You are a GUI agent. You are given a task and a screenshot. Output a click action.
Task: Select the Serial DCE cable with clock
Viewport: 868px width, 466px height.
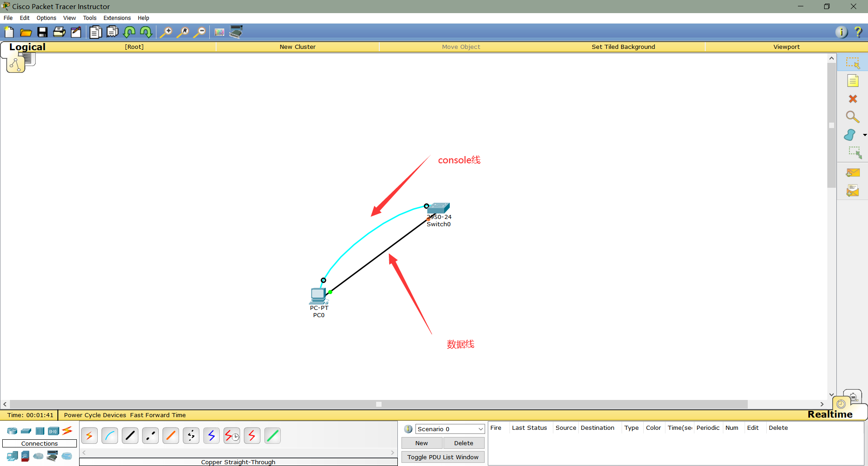point(232,436)
